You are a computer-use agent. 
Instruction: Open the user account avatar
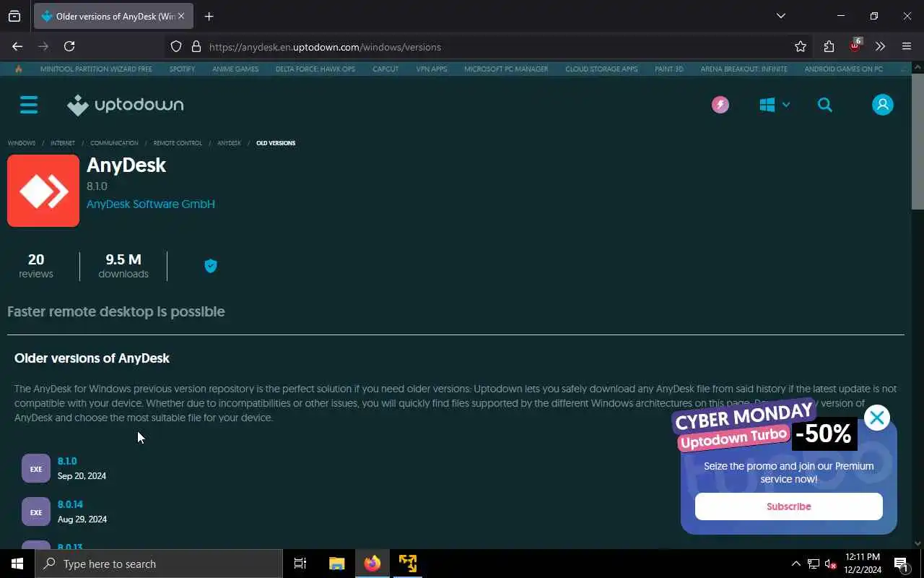point(883,105)
